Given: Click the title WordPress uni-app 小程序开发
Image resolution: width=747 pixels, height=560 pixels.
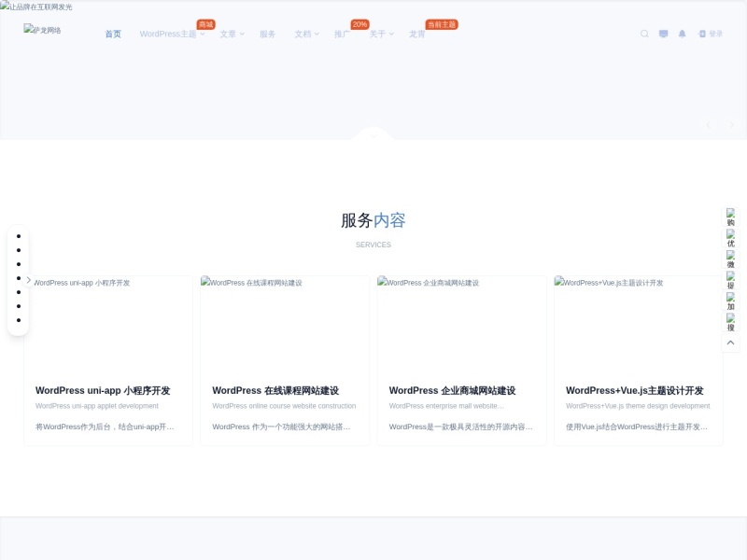Looking at the screenshot, I should 103,390.
